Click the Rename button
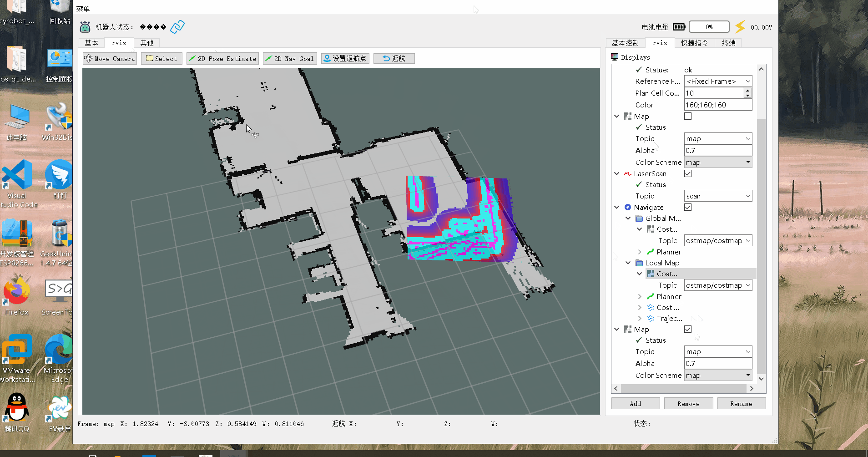The width and height of the screenshot is (868, 457). [741, 403]
